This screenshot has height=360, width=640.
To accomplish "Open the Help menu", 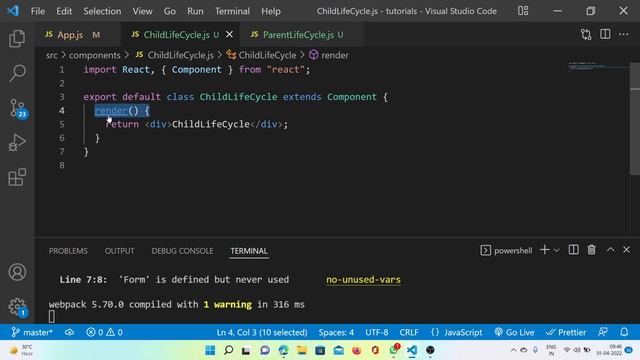I will coord(271,11).
